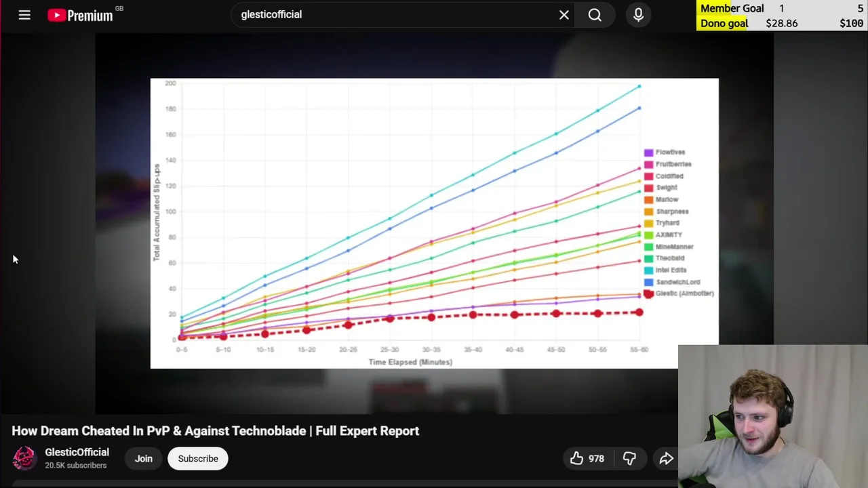Click the MineManner legend label
This screenshot has height=488, width=868.
click(675, 247)
